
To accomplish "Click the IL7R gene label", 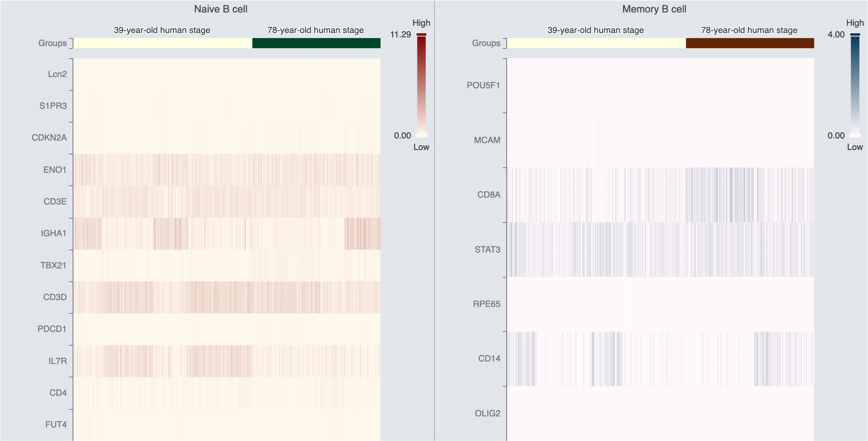I will [x=58, y=361].
